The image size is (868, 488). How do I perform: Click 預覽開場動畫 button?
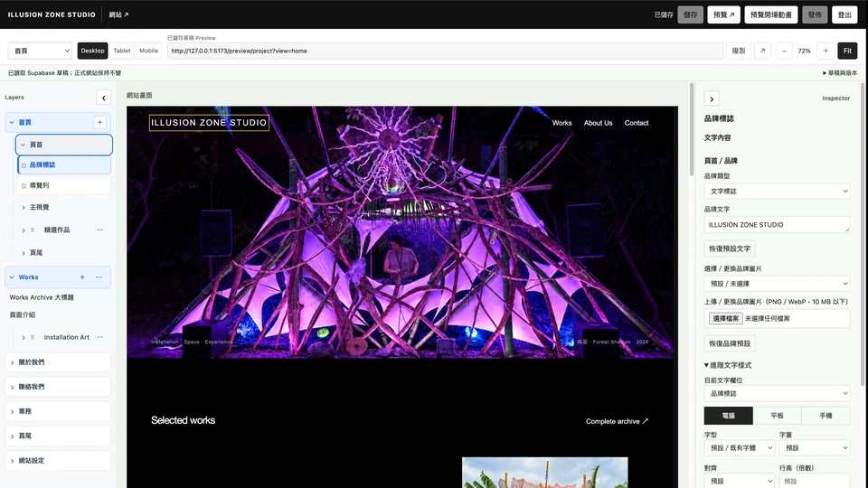tap(770, 15)
